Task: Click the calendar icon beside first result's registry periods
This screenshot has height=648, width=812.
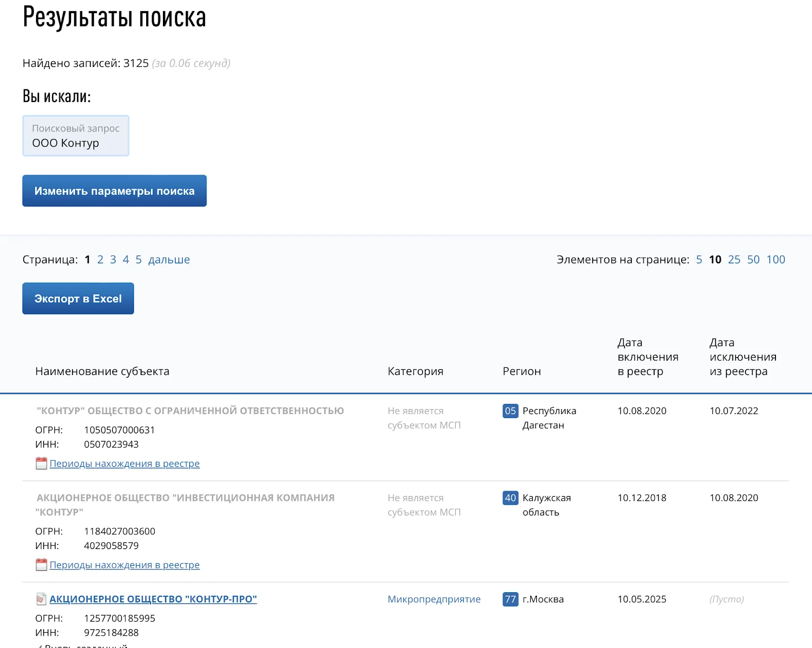Action: pos(41,463)
